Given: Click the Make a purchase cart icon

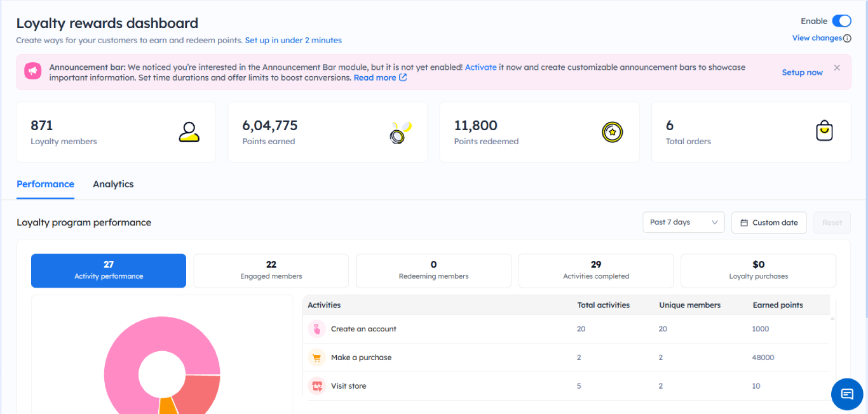Looking at the screenshot, I should 316,357.
